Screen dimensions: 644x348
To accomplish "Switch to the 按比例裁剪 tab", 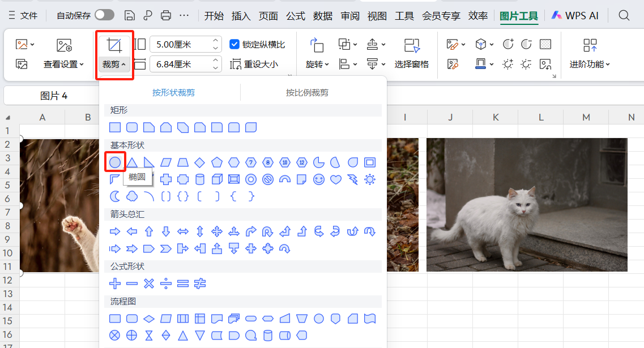I will [307, 93].
